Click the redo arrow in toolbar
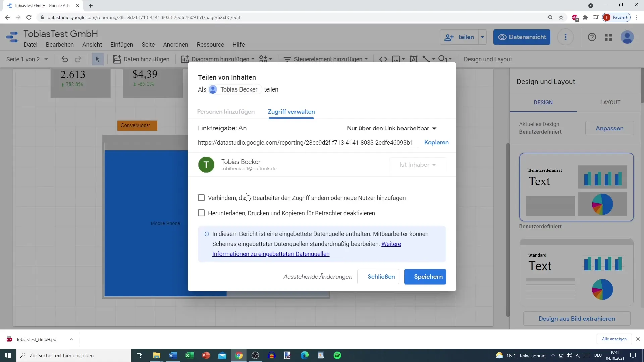Viewport: 644px width, 362px height. pyautogui.click(x=78, y=59)
